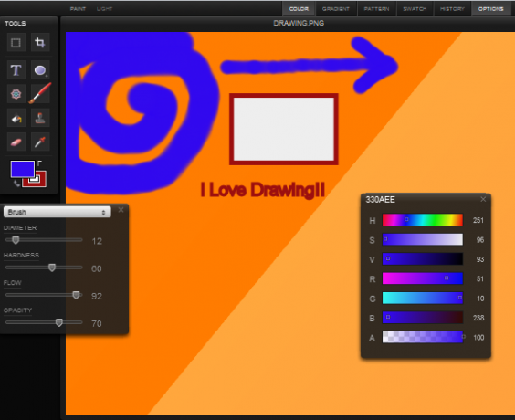Activate the spirograph tool icon
The width and height of the screenshot is (515, 420).
(x=16, y=94)
